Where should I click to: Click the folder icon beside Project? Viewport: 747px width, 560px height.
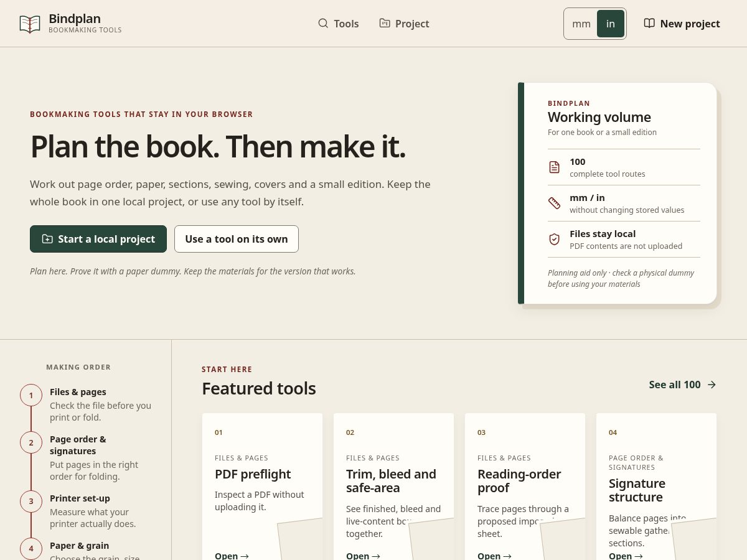point(385,23)
